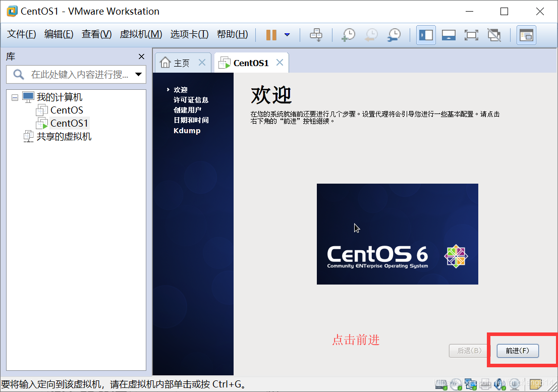Open the 文件(F) menu
558x392 pixels.
coord(21,34)
